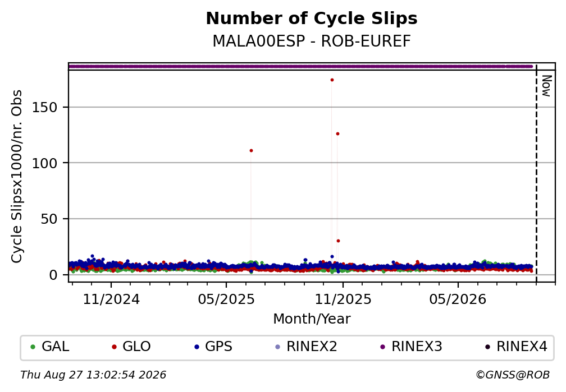Click the GLO outlier point near 125
The image size is (566, 392).
point(337,134)
